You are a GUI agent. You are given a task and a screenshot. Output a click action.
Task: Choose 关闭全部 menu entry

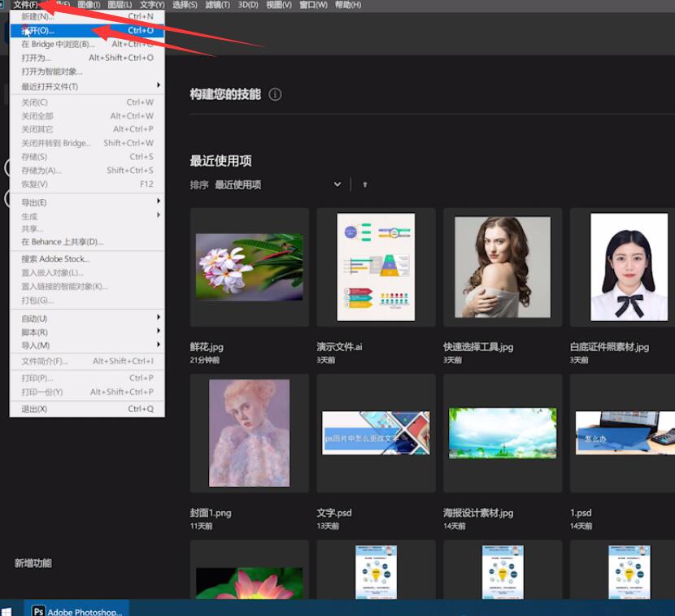87,116
